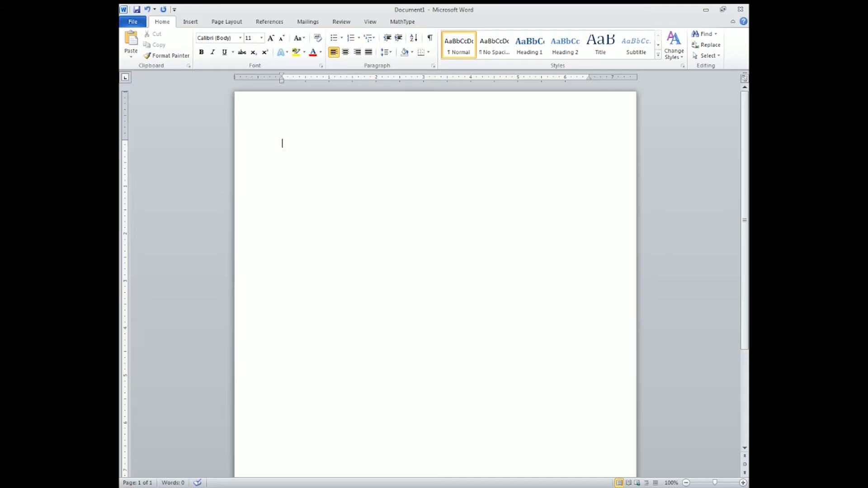This screenshot has width=868, height=488.
Task: Open the font name dropdown
Action: [240, 38]
